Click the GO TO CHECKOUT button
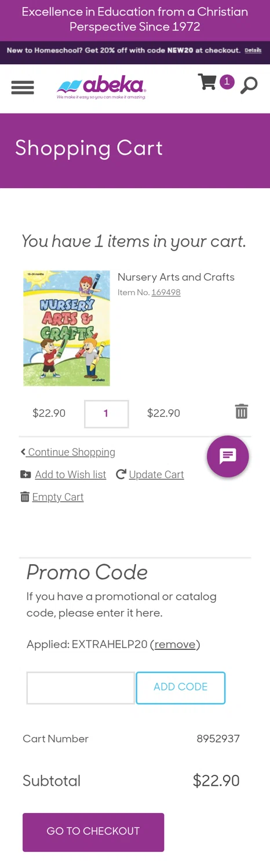 coord(93,832)
